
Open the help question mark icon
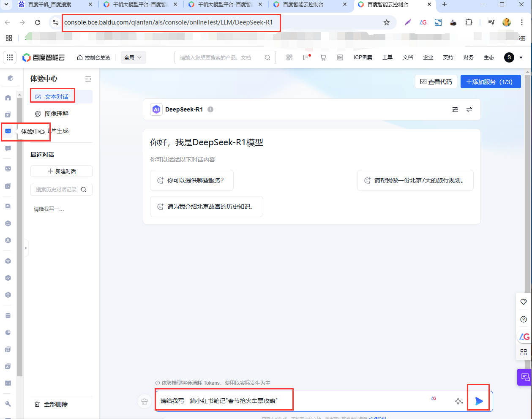(x=524, y=319)
